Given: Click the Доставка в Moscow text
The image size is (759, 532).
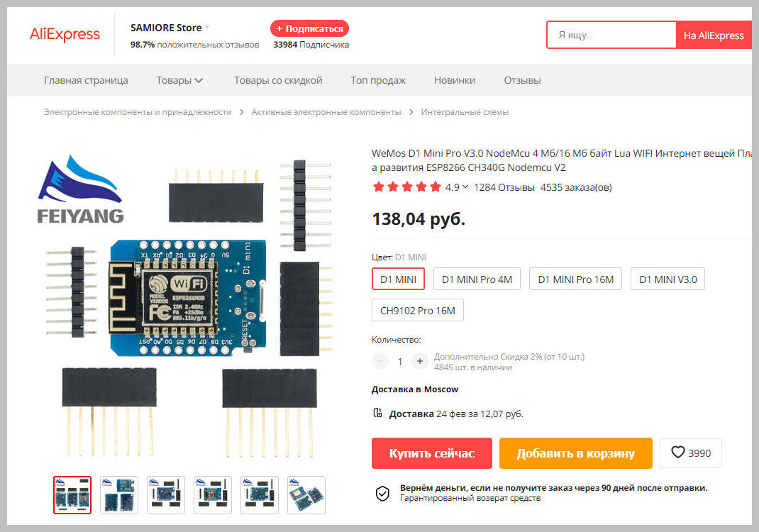Looking at the screenshot, I should point(415,389).
